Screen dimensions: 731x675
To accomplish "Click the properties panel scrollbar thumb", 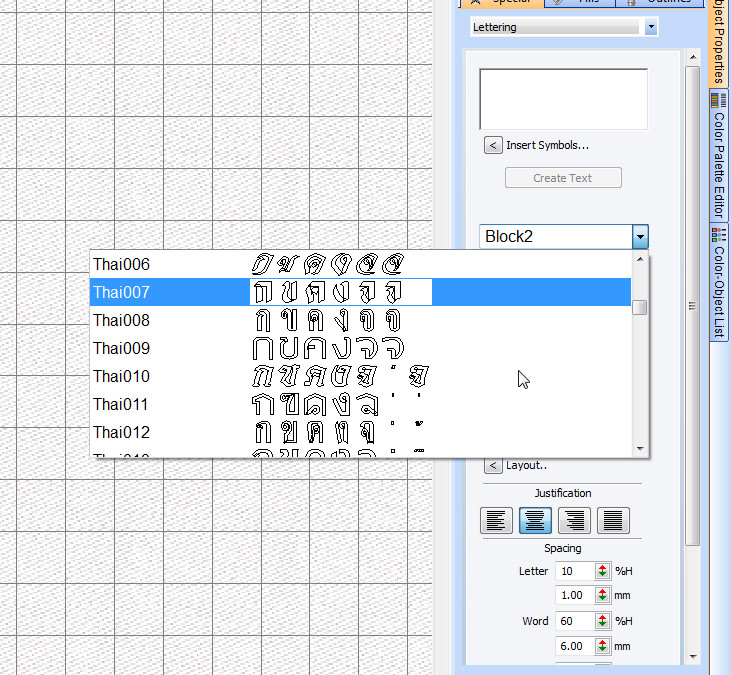I will 693,306.
